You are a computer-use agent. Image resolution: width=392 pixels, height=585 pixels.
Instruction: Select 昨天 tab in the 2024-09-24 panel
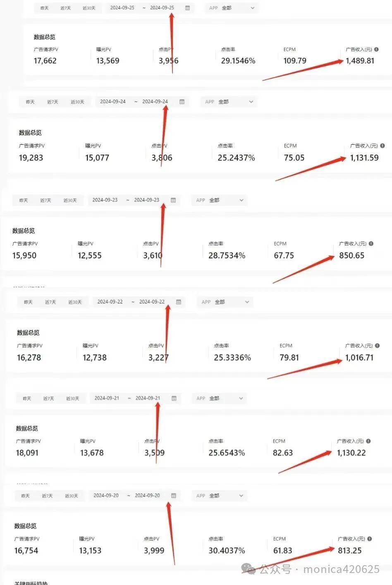pyautogui.click(x=30, y=102)
